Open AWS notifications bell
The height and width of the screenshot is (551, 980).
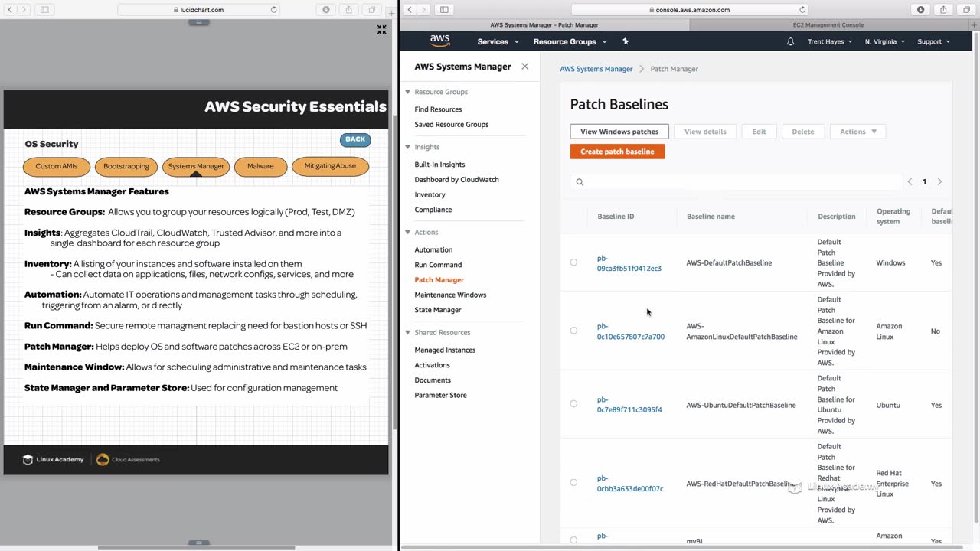tap(791, 41)
